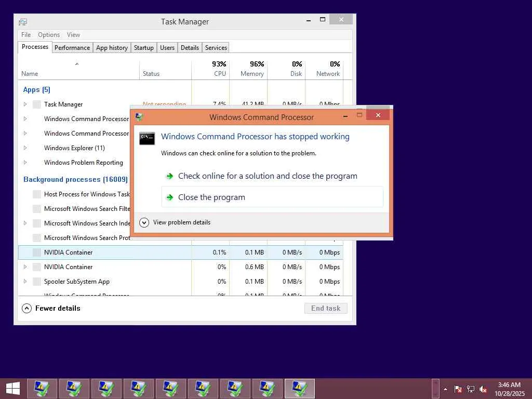Viewport: 532px width, 399px height.
Task: Click icon of the highlighted NVIDIA Container row
Action: pos(37,252)
